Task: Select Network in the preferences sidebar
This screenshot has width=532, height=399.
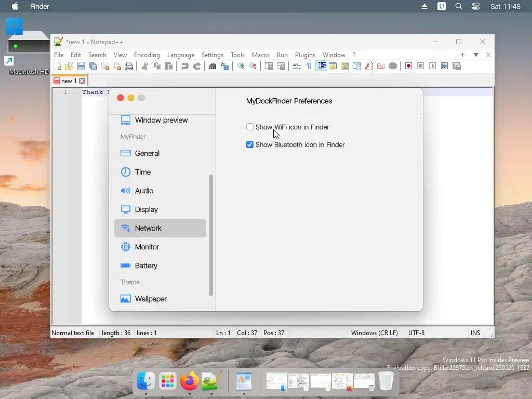Action: 160,228
